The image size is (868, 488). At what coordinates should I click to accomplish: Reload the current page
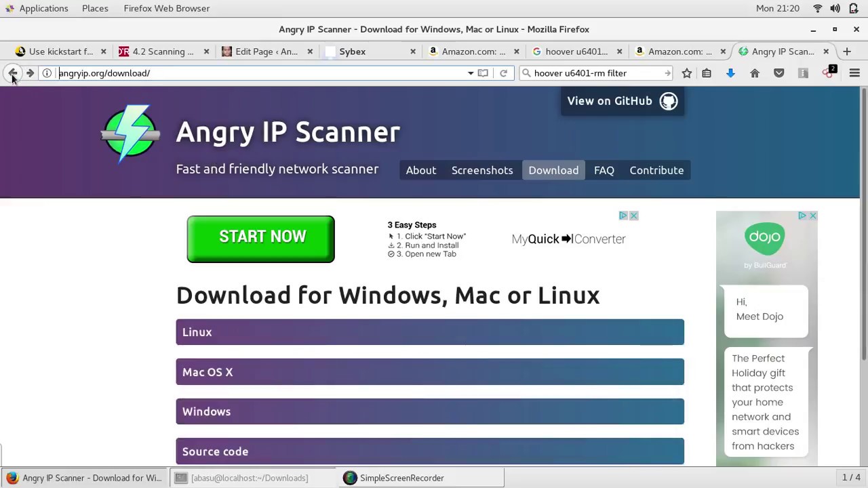pos(503,73)
